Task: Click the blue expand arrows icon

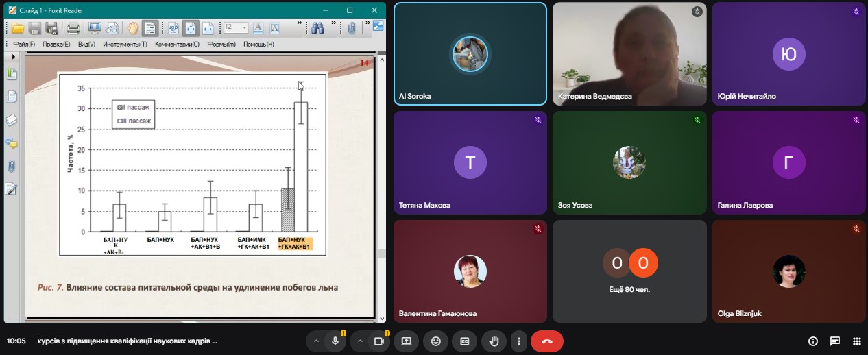Action: point(377,25)
